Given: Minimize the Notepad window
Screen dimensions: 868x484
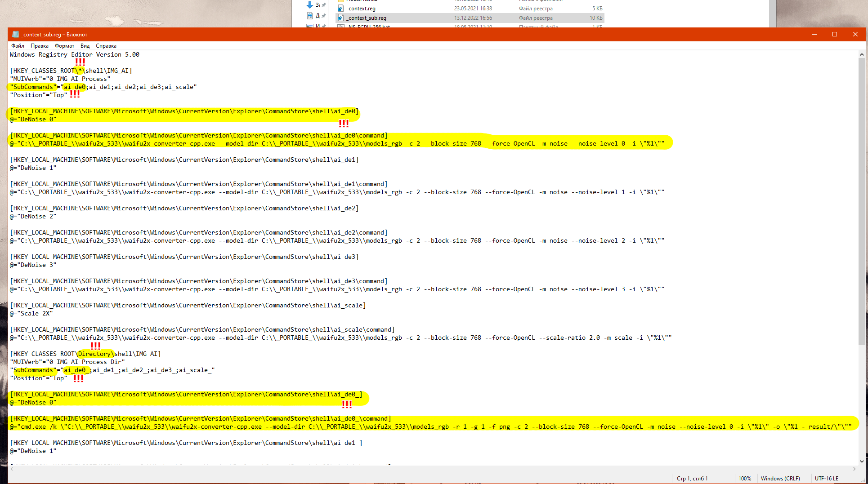Looking at the screenshot, I should [814, 35].
